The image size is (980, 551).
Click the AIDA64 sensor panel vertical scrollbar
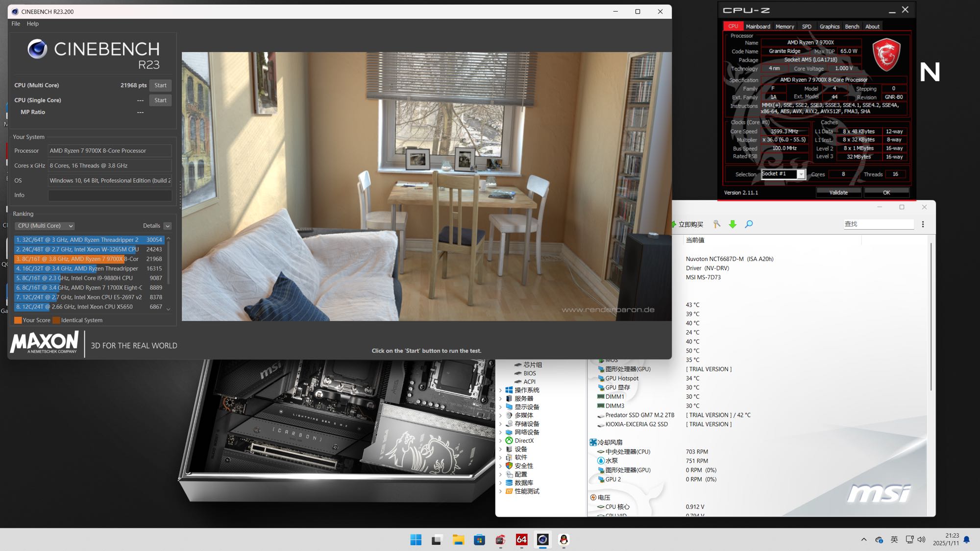point(931,316)
